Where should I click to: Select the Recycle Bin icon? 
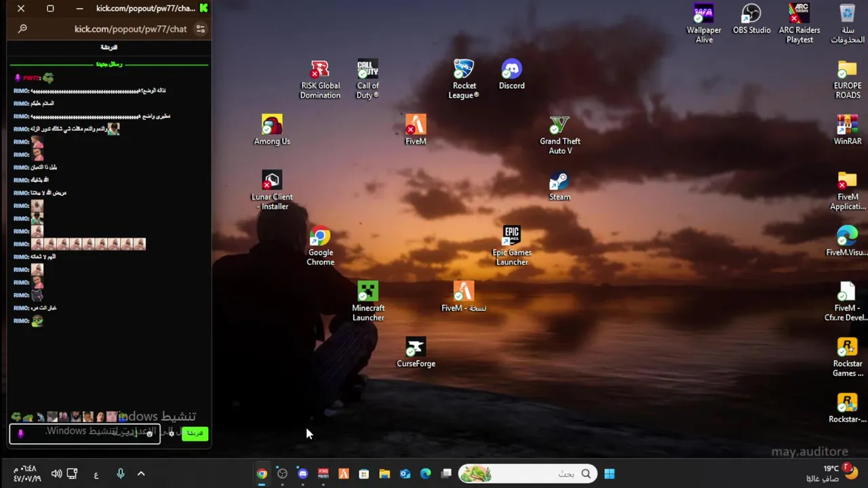coord(847,24)
